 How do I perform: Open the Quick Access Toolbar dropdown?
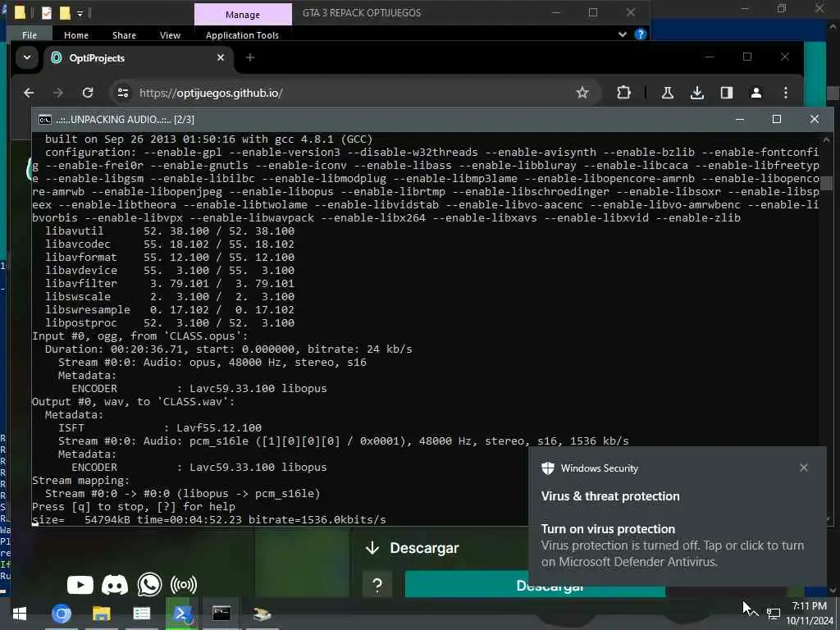80,13
